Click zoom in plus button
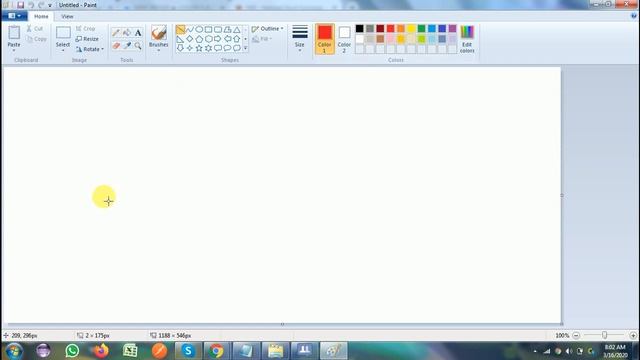This screenshot has width=640, height=360. pyautogui.click(x=633, y=336)
